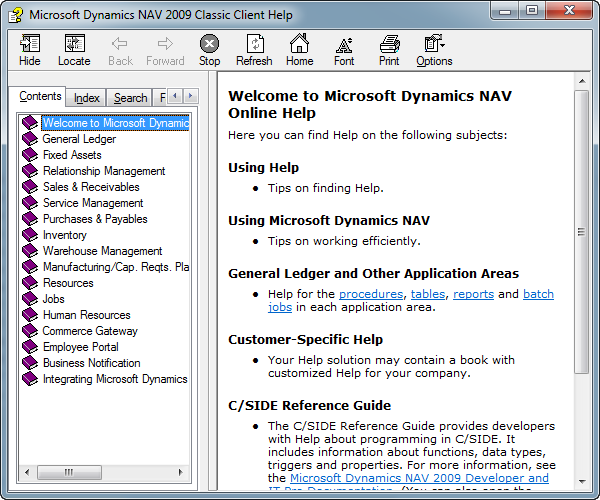Click the Sales & Receivables book icon
Screen dimensions: 600x500
click(30, 187)
